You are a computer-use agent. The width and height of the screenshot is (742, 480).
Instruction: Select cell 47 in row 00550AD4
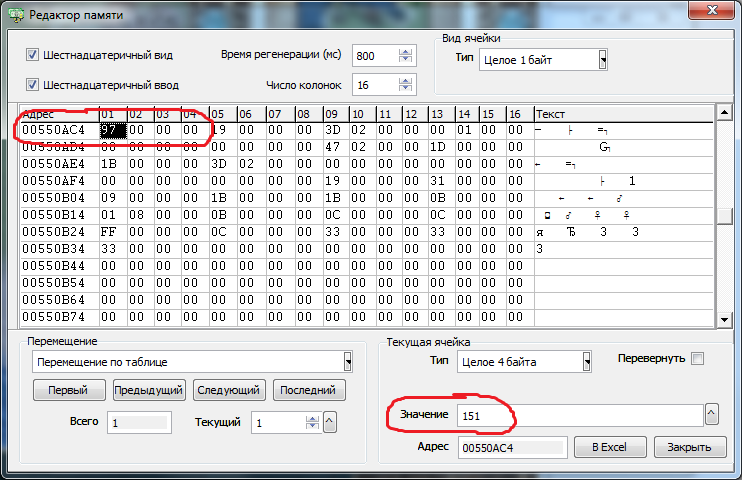pyautogui.click(x=336, y=147)
